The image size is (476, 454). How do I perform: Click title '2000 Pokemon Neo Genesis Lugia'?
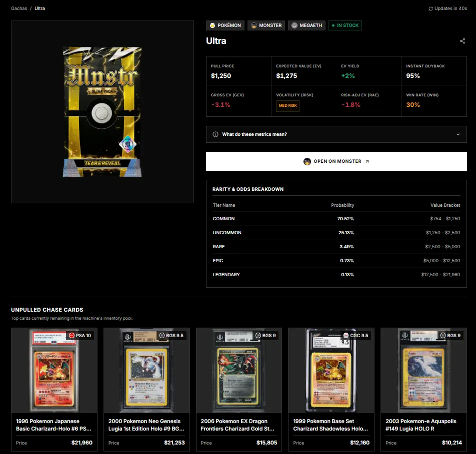pyautogui.click(x=146, y=425)
